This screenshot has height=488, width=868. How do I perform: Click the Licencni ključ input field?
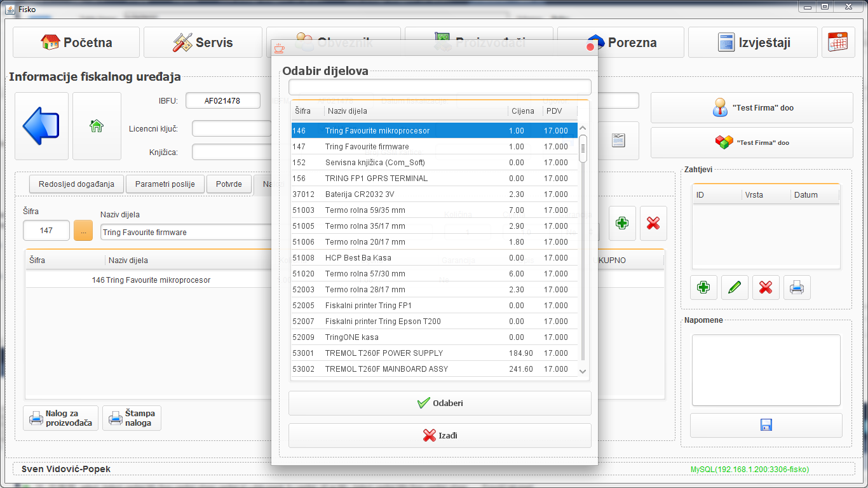point(232,128)
